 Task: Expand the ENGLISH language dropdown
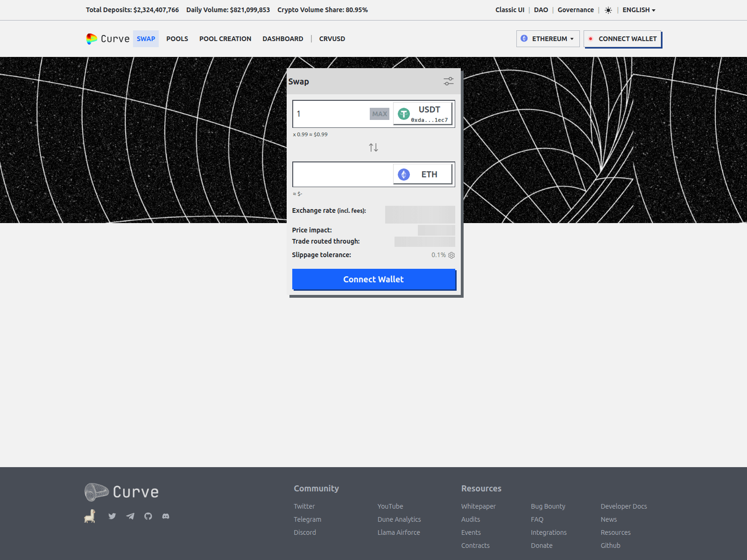(638, 9)
